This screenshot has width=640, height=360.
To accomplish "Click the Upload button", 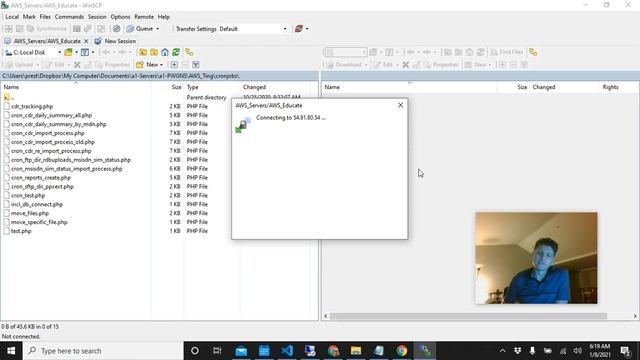I will point(20,64).
